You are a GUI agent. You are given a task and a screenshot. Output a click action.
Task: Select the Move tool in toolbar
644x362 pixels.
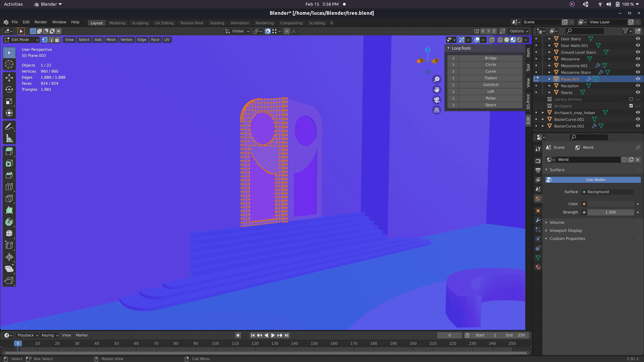(x=9, y=78)
